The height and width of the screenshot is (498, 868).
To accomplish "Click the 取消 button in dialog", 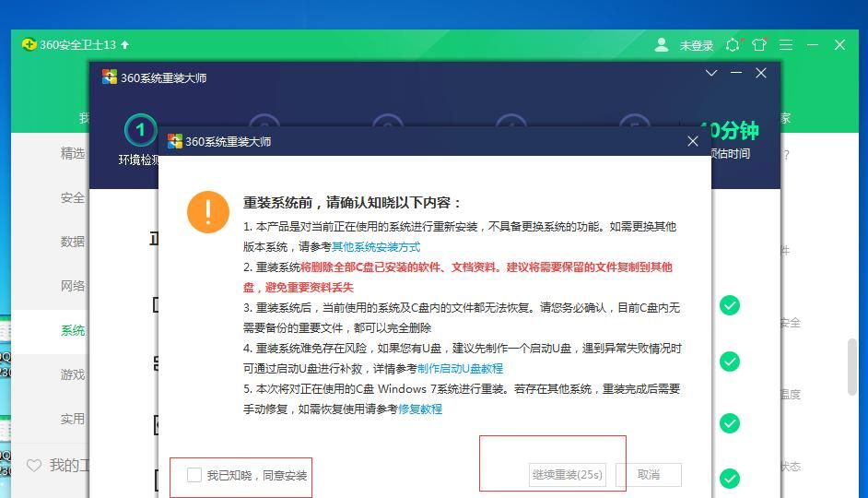I will click(x=648, y=475).
